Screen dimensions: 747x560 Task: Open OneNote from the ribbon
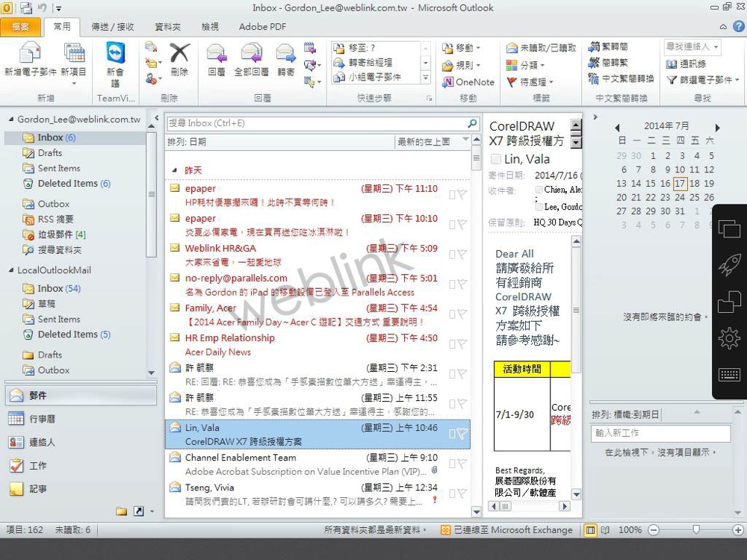pyautogui.click(x=468, y=82)
